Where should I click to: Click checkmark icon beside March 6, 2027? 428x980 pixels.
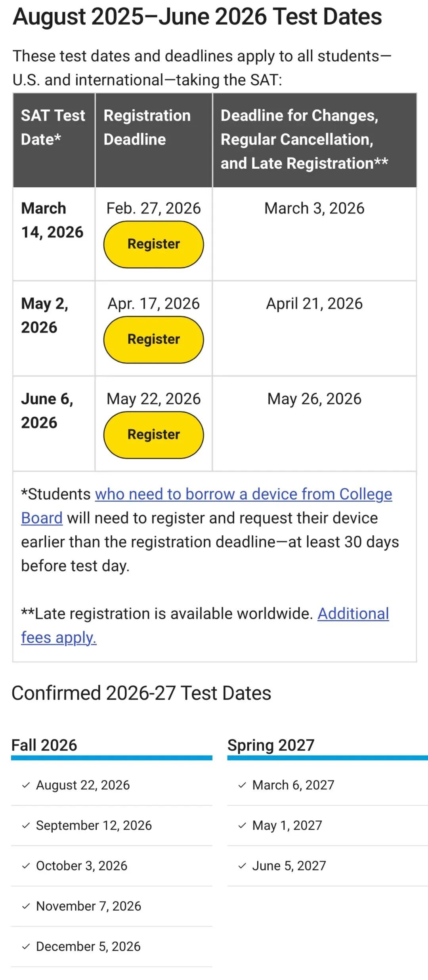[x=242, y=785]
